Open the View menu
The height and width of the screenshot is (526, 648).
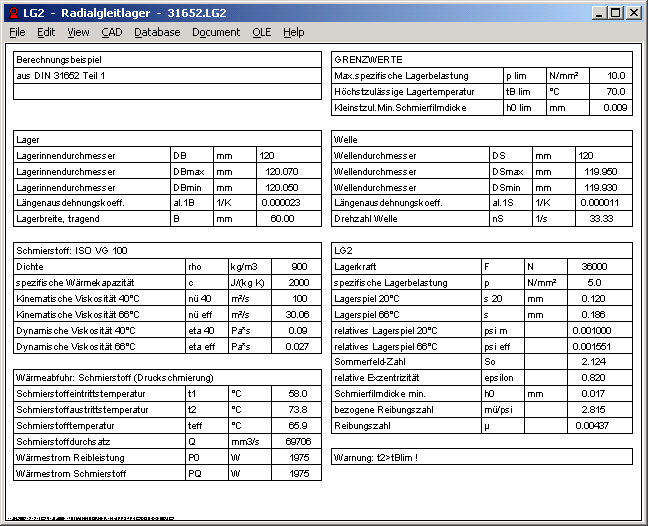coord(78,32)
